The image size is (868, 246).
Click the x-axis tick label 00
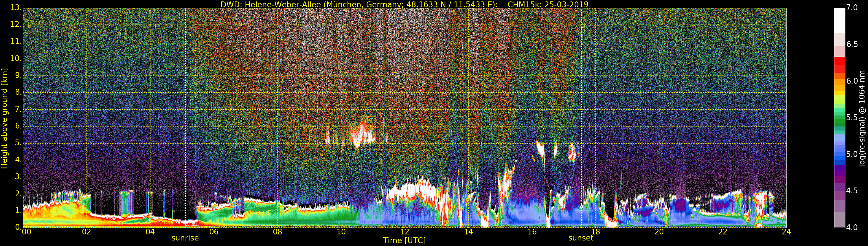point(26,232)
